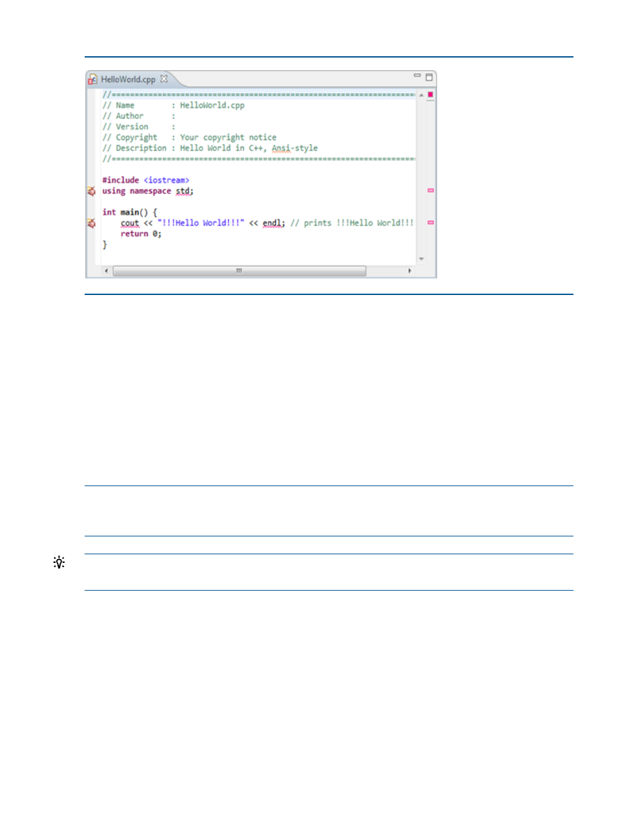This screenshot has width=631, height=840.
Task: Minimize the editor view
Action: (x=417, y=75)
